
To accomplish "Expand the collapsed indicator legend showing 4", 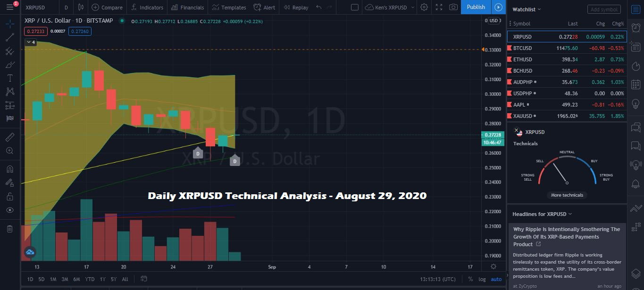I will (x=31, y=42).
